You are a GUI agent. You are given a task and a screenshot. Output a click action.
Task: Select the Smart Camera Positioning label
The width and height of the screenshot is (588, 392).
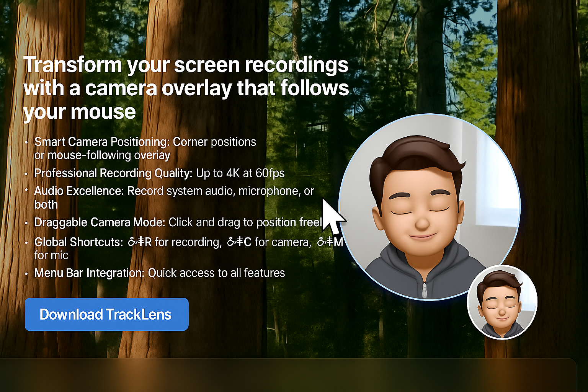point(102,142)
